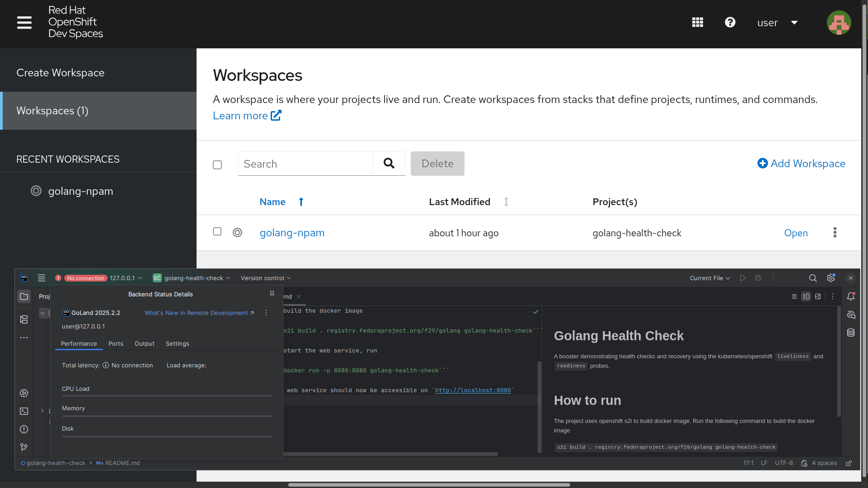Pin the Backend Status Details popup
Viewport: 868px width, 488px height.
[272, 294]
